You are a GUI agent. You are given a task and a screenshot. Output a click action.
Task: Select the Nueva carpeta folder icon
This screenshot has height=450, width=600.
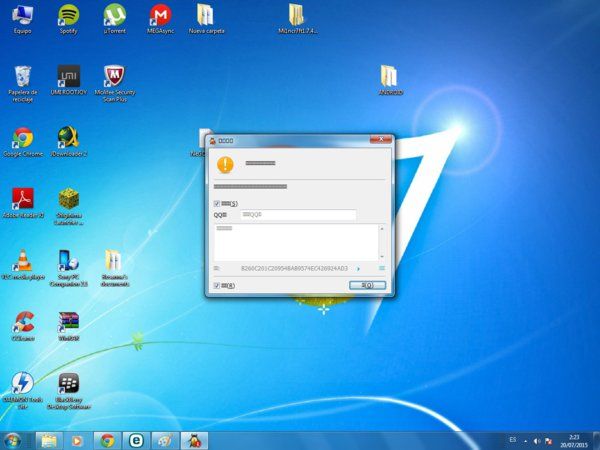tap(206, 18)
